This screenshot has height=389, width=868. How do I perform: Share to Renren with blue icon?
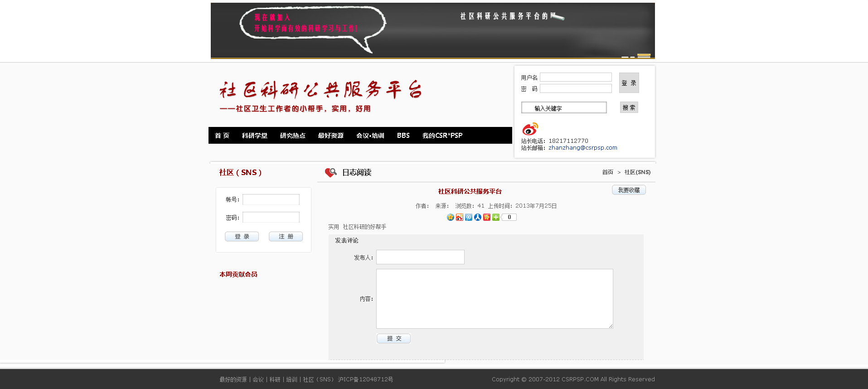[x=477, y=217]
